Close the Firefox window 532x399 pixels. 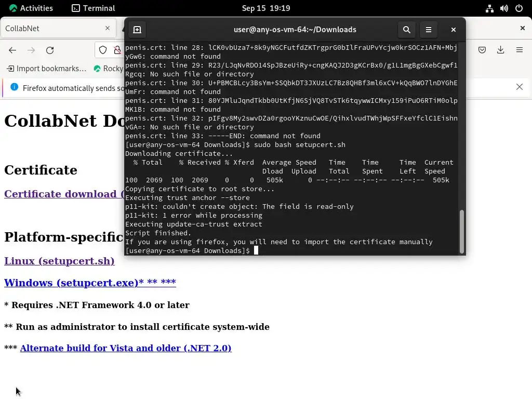(523, 28)
